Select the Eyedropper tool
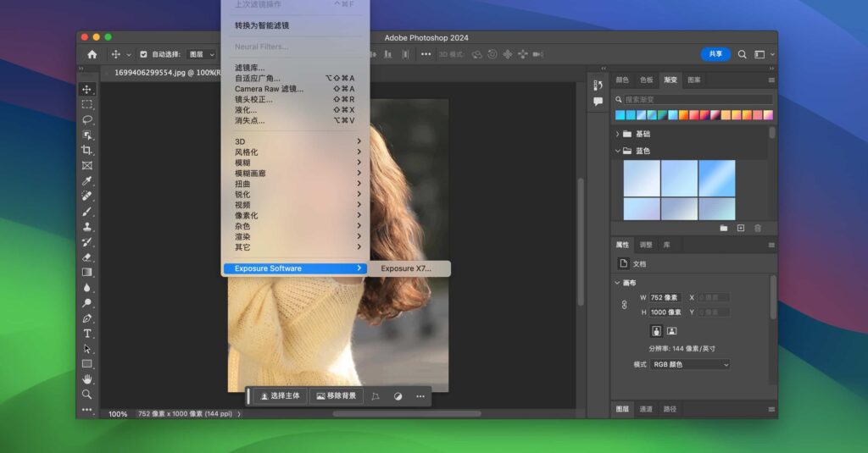868x453 pixels. coord(87,181)
